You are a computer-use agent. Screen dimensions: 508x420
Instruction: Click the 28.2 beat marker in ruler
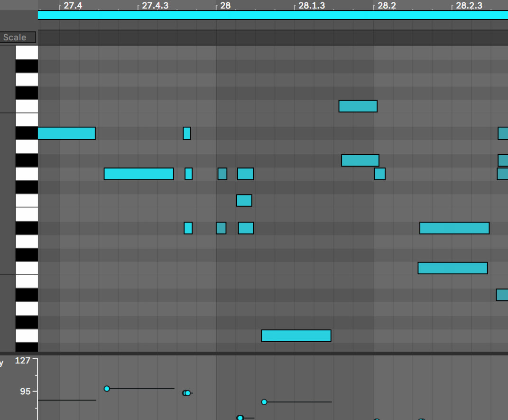pos(387,6)
